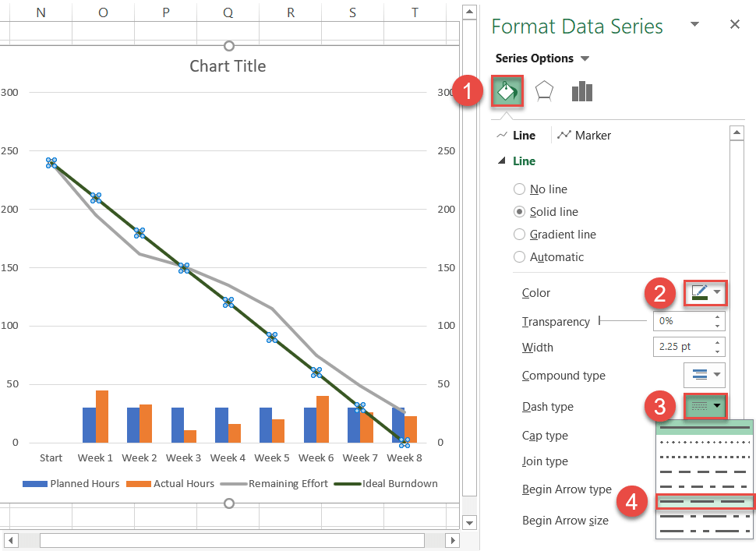
Task: Click the Chart Title text
Action: (x=228, y=66)
